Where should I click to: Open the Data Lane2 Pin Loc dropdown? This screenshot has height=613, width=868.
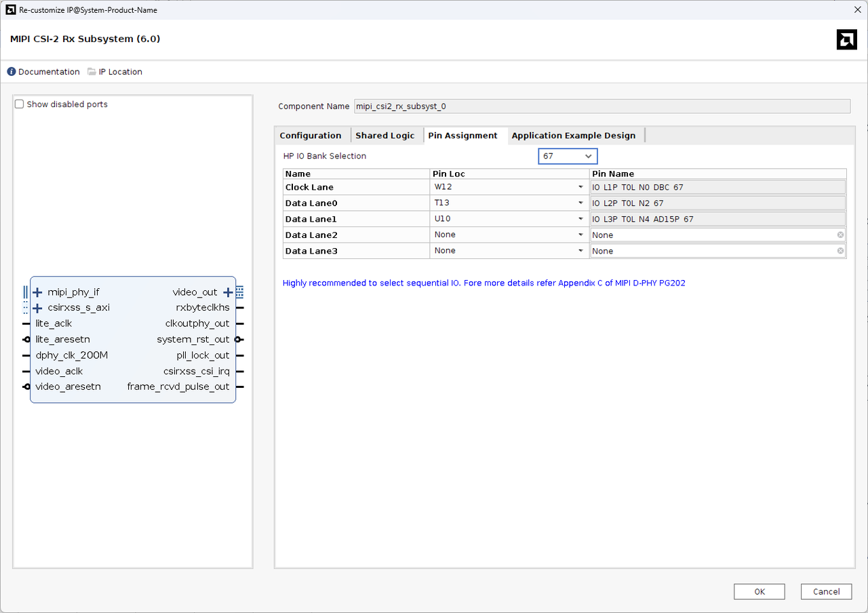tap(509, 235)
